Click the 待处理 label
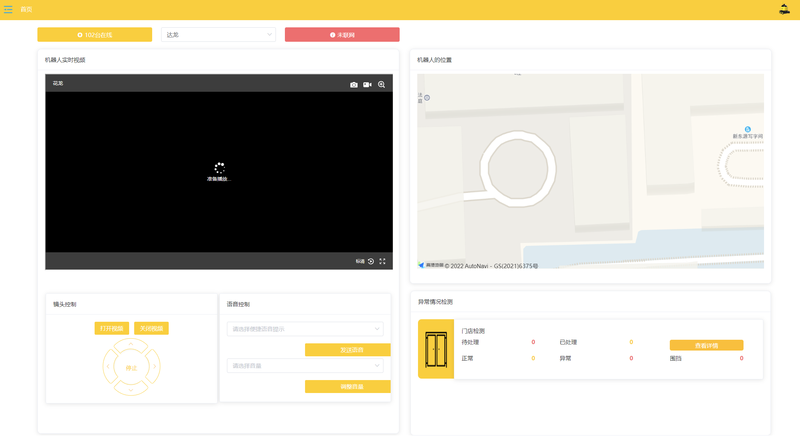 [x=470, y=342]
